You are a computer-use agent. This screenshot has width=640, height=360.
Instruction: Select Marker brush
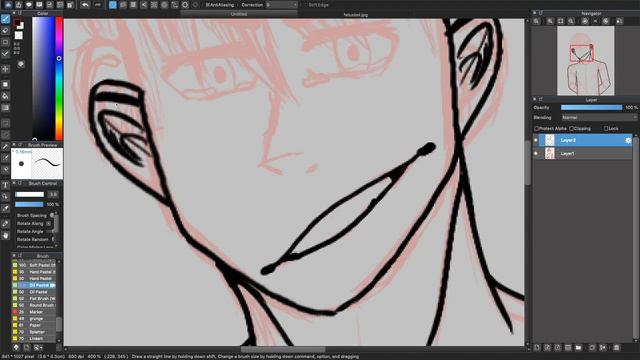pos(34,312)
